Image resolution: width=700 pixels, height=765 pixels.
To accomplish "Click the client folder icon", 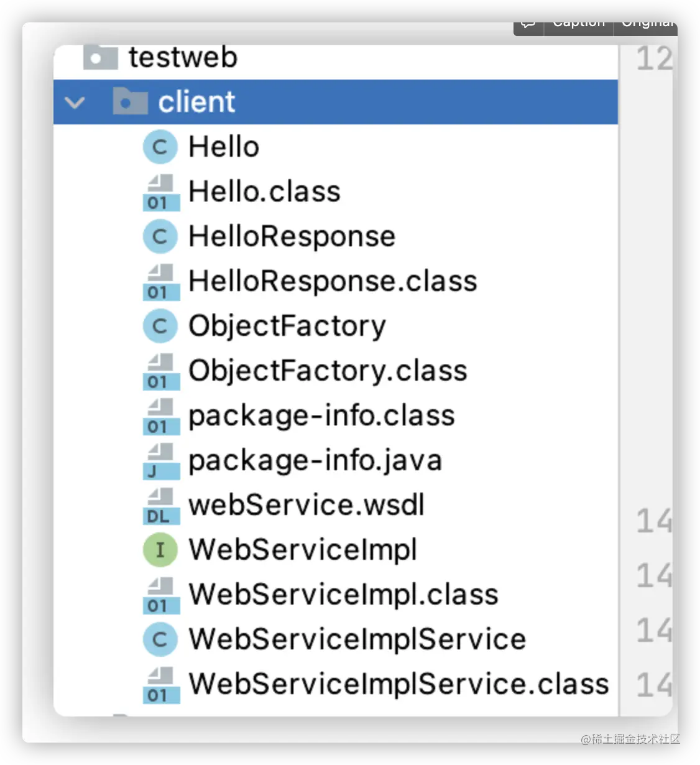I will pyautogui.click(x=129, y=101).
